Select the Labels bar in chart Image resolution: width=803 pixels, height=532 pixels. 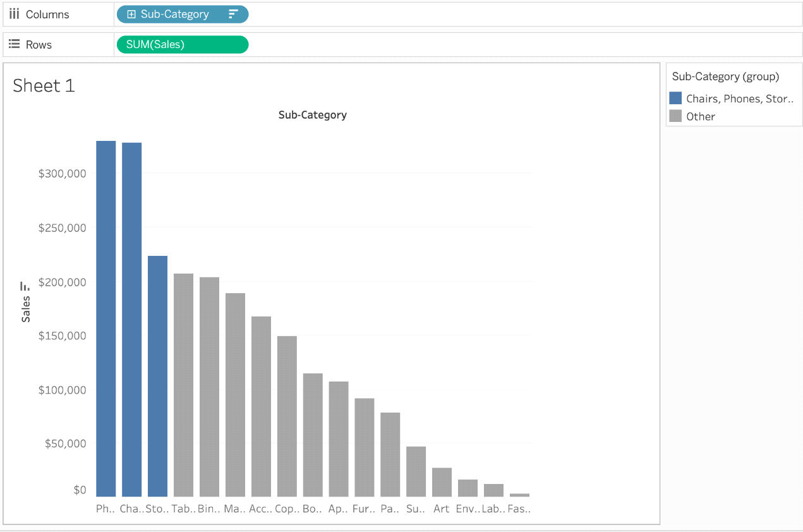pyautogui.click(x=494, y=490)
